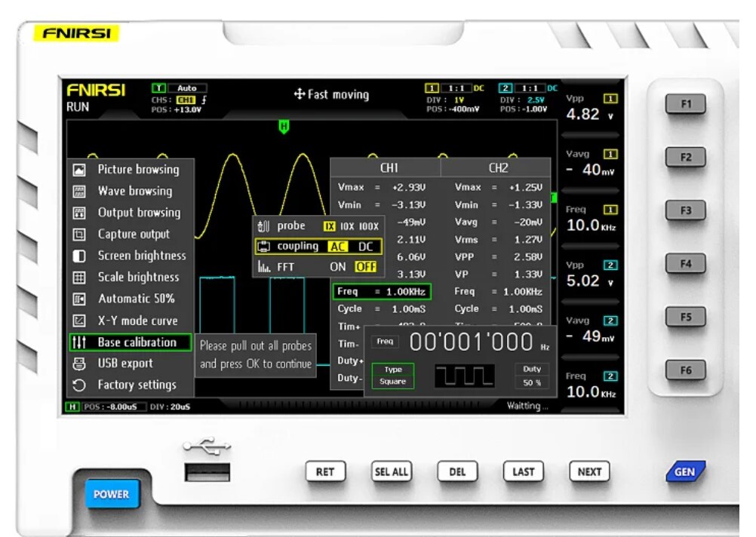756x537 pixels.
Task: Select Wave browsing menu entry
Action: click(131, 192)
